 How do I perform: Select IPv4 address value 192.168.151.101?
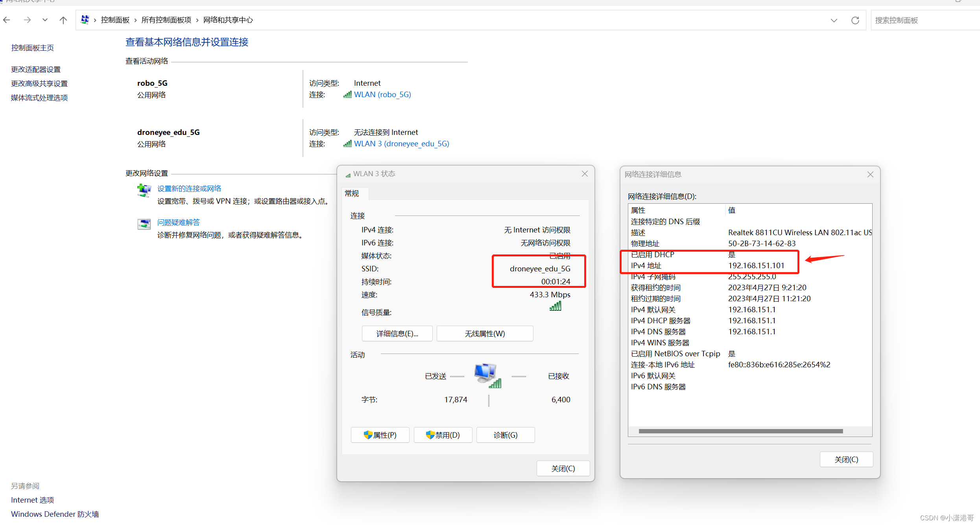(756, 265)
